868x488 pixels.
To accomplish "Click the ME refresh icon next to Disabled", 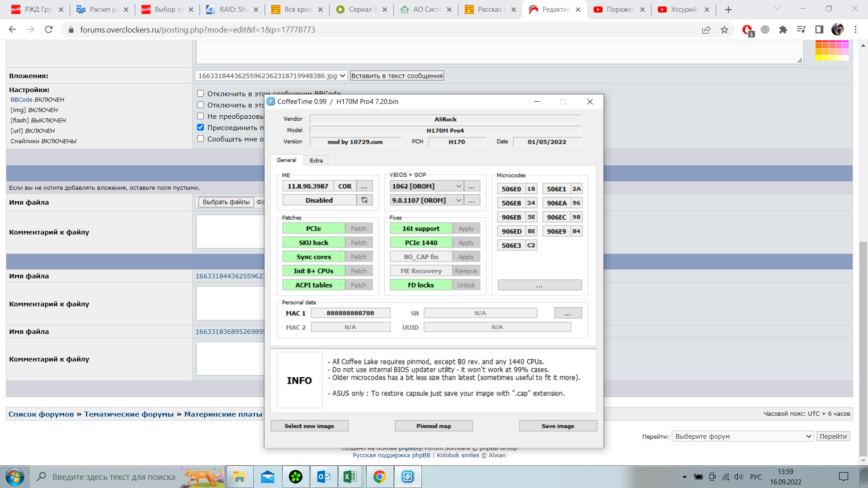I will click(x=364, y=200).
